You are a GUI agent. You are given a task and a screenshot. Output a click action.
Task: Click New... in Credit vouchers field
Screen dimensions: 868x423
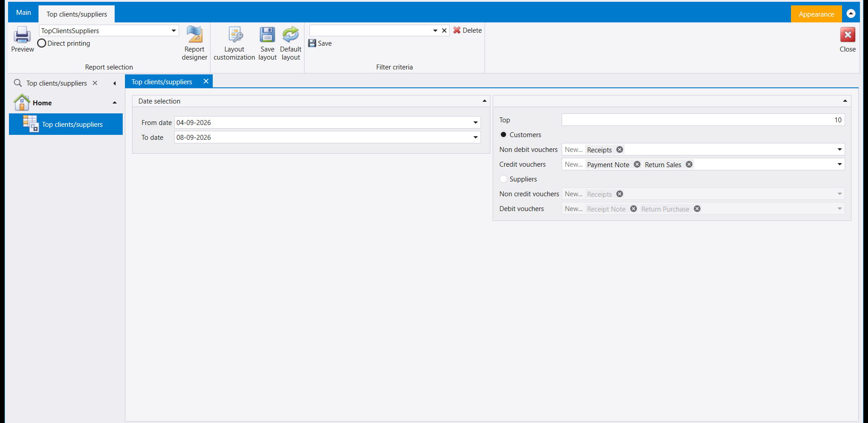573,164
